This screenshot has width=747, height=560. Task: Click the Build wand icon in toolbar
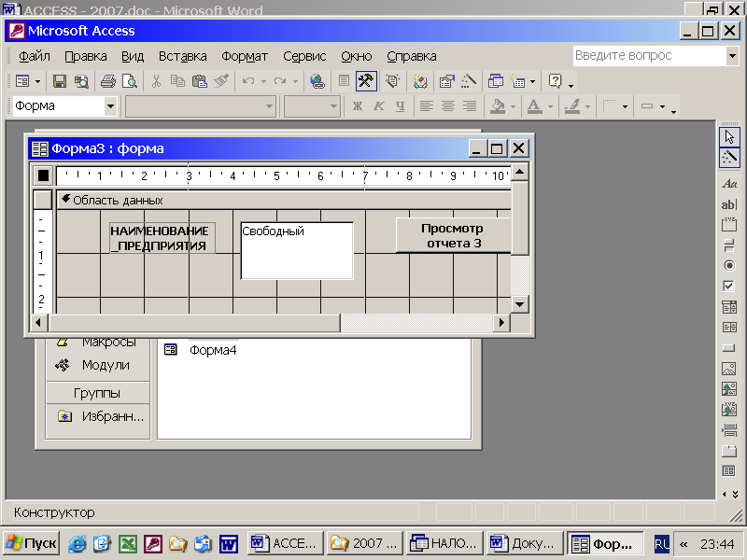coord(469,81)
